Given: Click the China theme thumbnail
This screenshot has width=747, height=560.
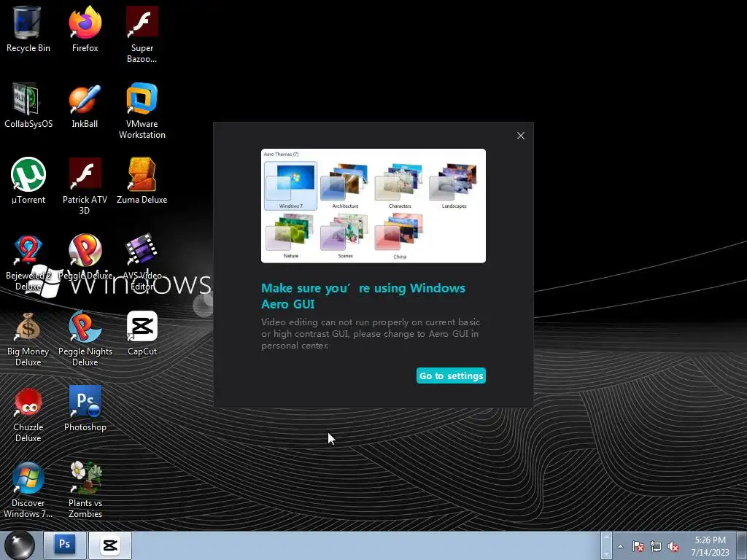Looking at the screenshot, I should [x=400, y=236].
